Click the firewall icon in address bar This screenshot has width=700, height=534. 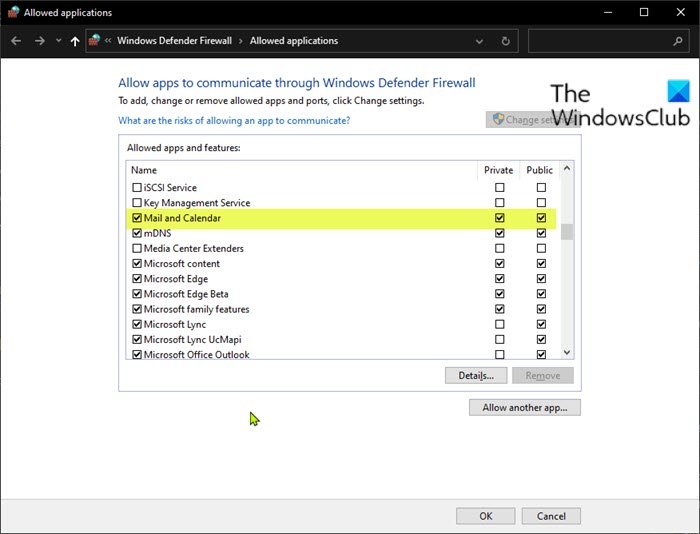pyautogui.click(x=94, y=41)
